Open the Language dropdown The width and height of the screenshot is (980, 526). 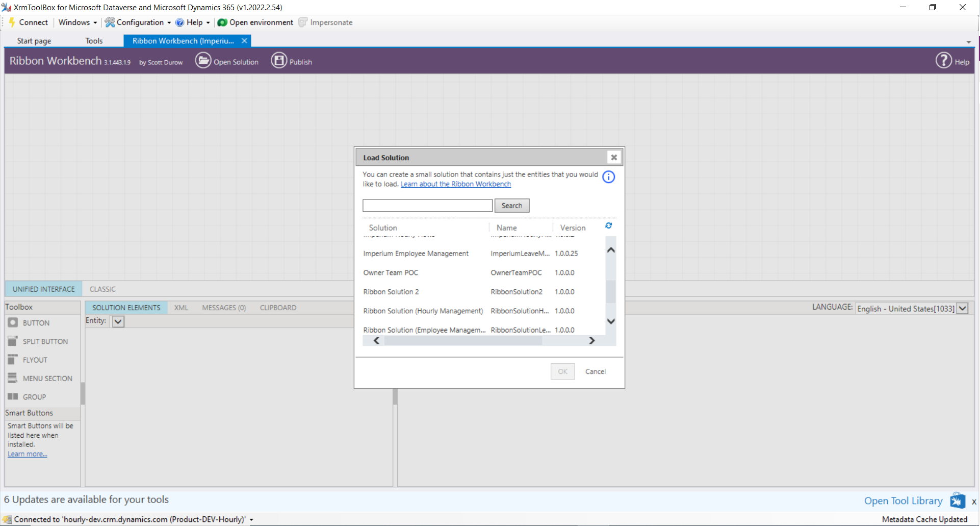(962, 309)
